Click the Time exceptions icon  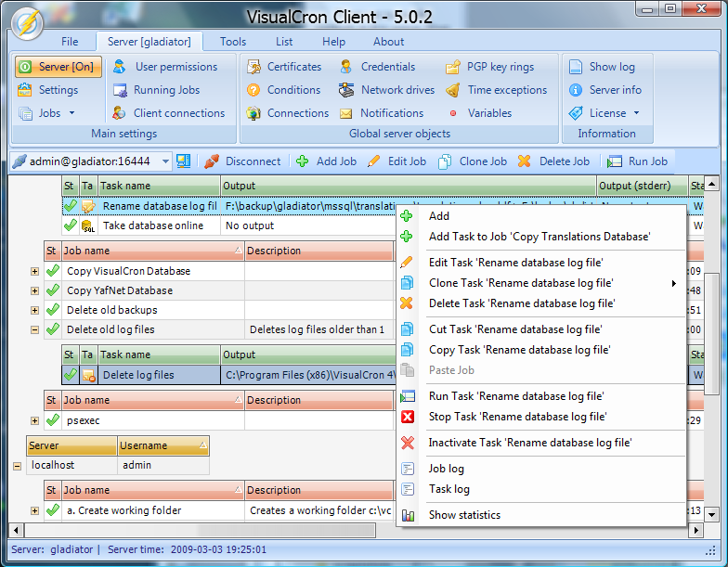pyautogui.click(x=453, y=90)
